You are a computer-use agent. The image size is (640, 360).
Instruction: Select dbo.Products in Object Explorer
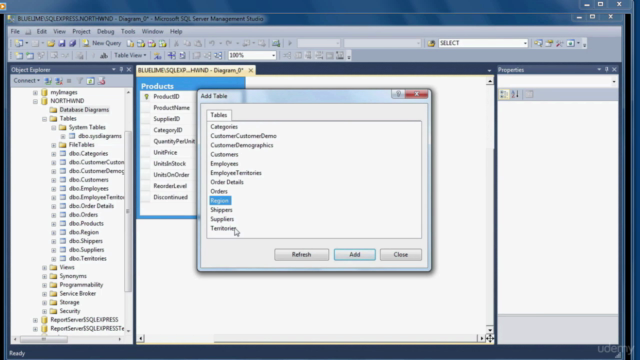[86, 224]
